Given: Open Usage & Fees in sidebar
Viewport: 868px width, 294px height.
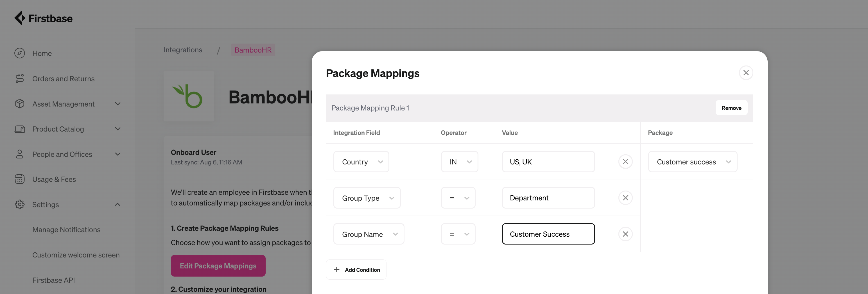Looking at the screenshot, I should click(54, 179).
